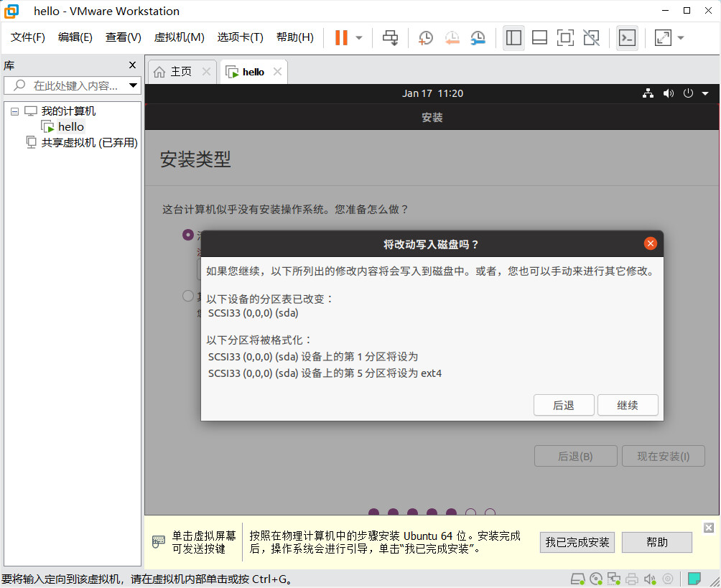Click the printer device status icon
This screenshot has width=721, height=588.
pos(632,579)
